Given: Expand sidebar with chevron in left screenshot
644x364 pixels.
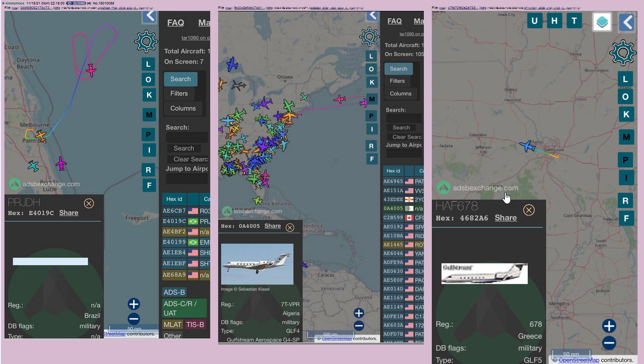Looking at the screenshot, I should [149, 16].
